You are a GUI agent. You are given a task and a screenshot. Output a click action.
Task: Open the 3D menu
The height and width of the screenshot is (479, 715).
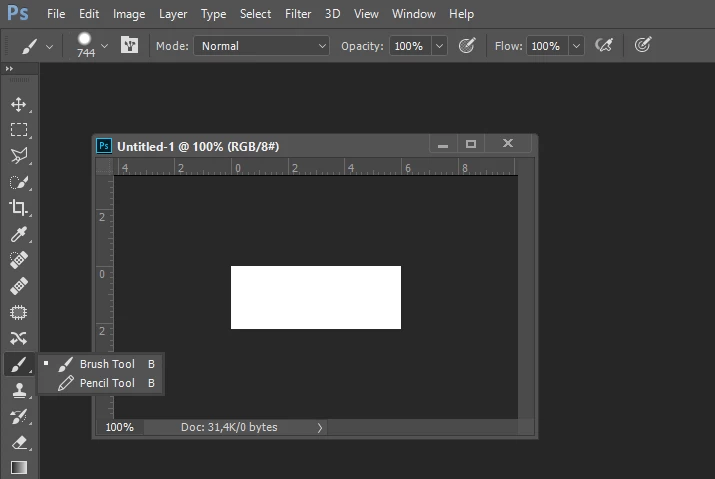[332, 14]
